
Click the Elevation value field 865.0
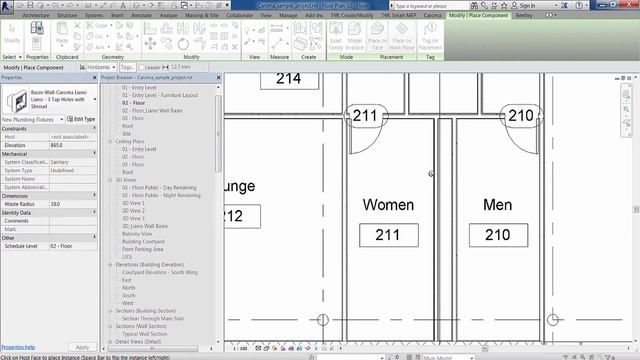(73, 145)
